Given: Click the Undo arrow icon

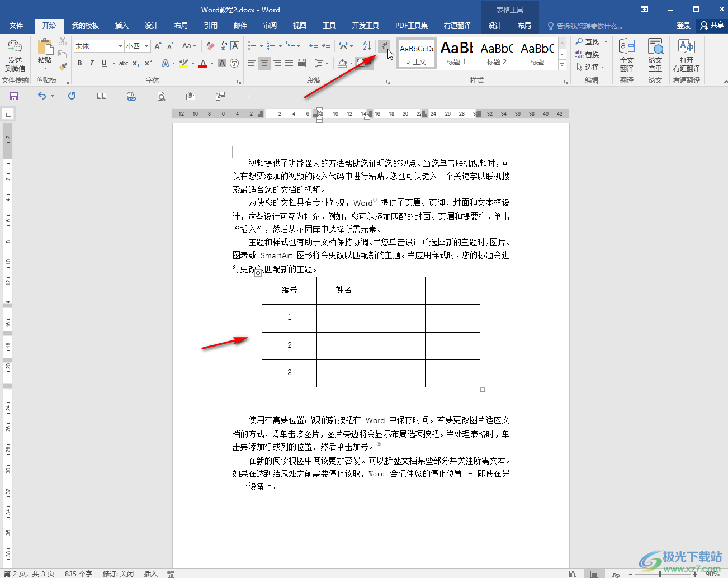Looking at the screenshot, I should 42,96.
